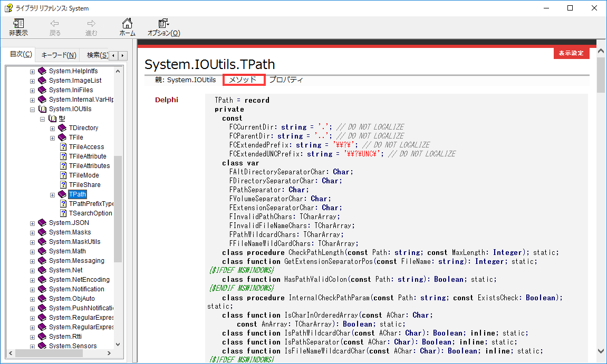Switch to the 検索 (Search) tab
The image size is (607, 364).
point(98,55)
